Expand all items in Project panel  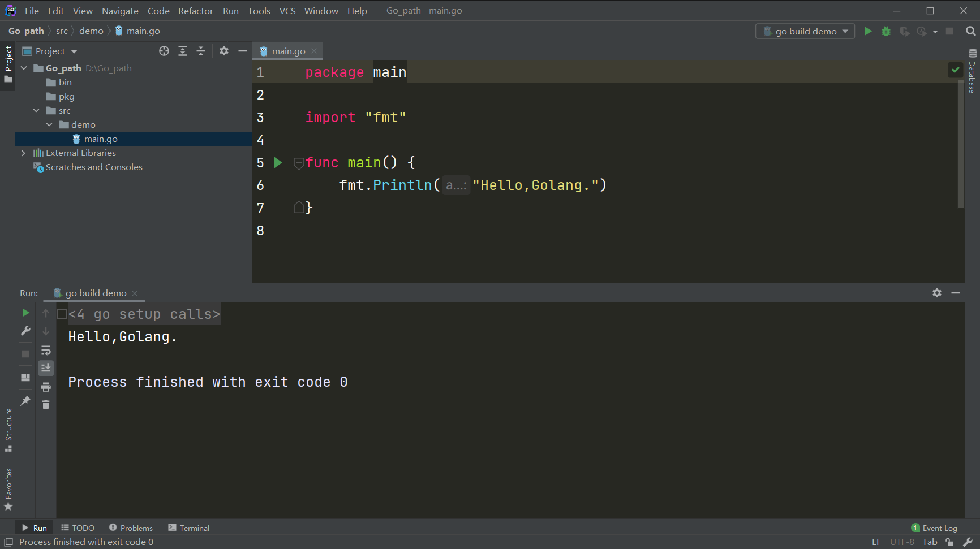pyautogui.click(x=183, y=51)
